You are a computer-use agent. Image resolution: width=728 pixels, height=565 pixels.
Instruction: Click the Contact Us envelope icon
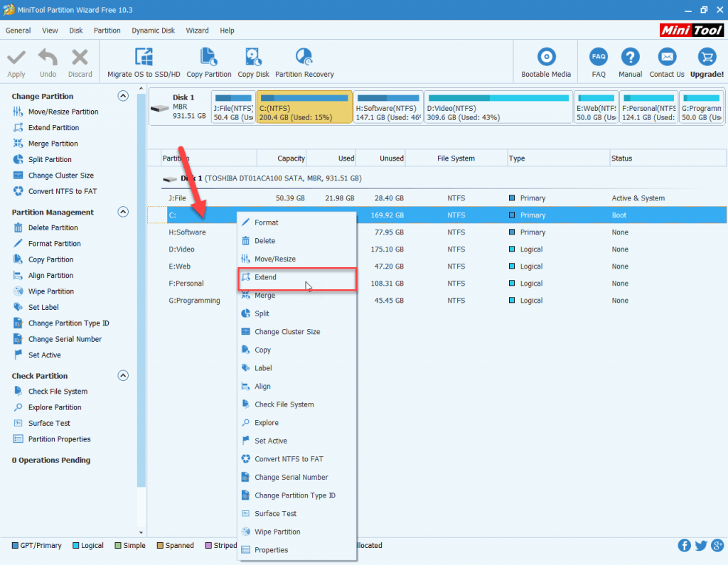[667, 58]
